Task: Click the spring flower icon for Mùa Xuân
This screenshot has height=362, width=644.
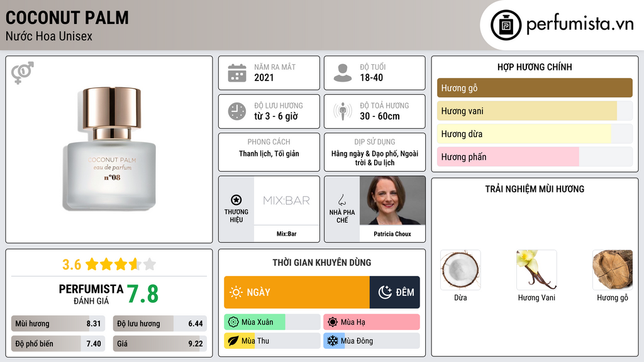Action: [233, 322]
